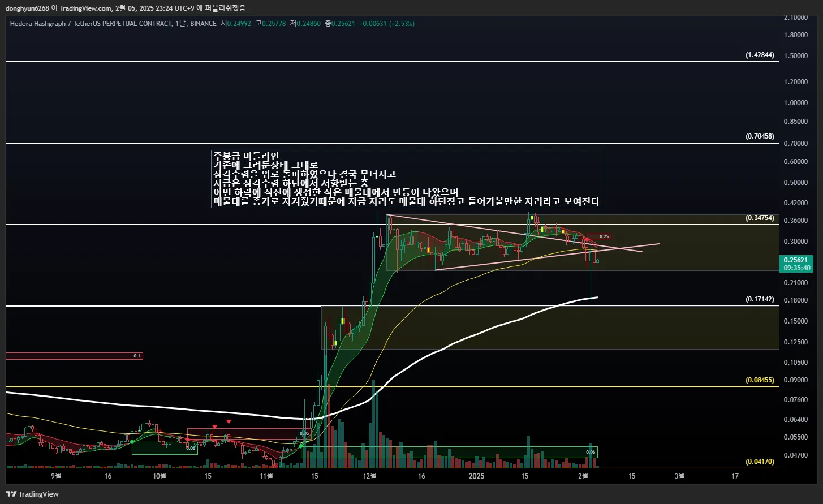Viewport: 823px width, 504px height.
Task: Click the 0.10500 price axis tick
Action: pyautogui.click(x=796, y=363)
